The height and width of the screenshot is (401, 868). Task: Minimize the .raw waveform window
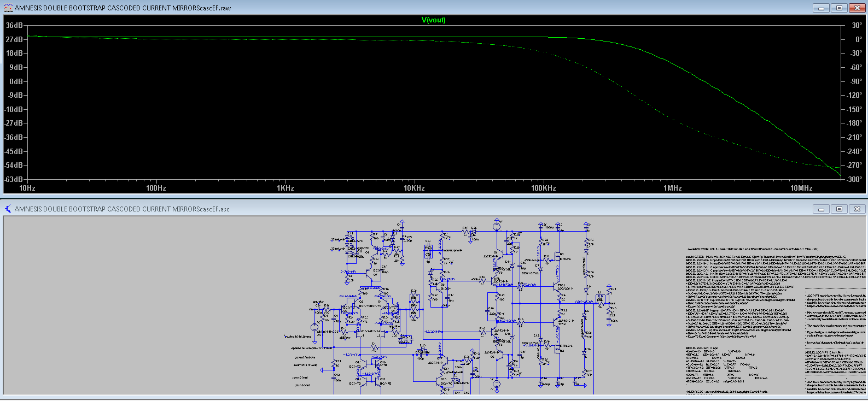(820, 8)
